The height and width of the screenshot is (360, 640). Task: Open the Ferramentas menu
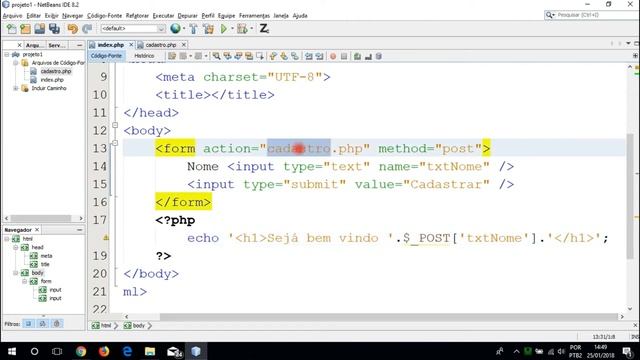click(254, 16)
